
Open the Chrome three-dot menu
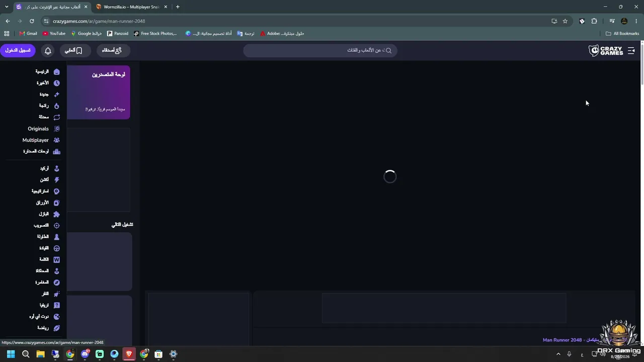point(637,21)
